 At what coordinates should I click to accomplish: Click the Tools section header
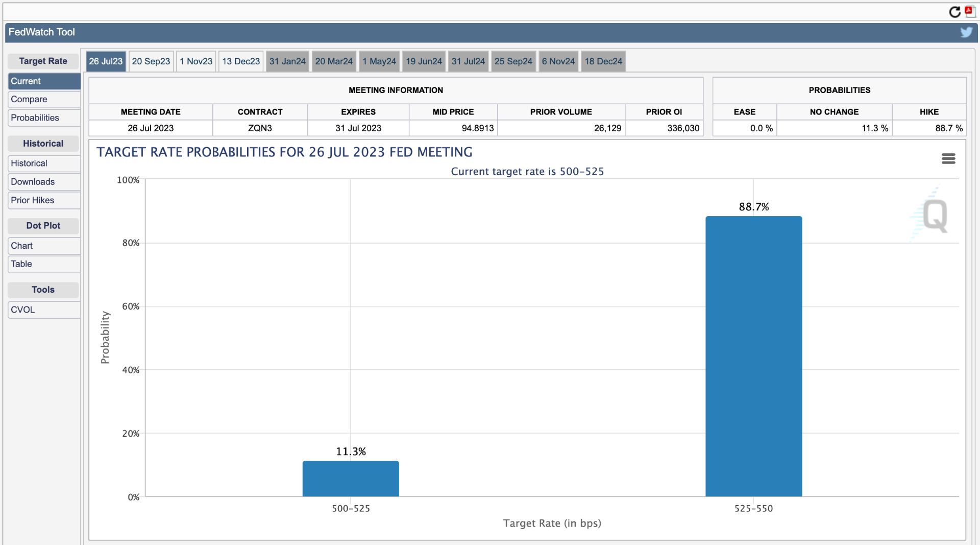click(43, 290)
